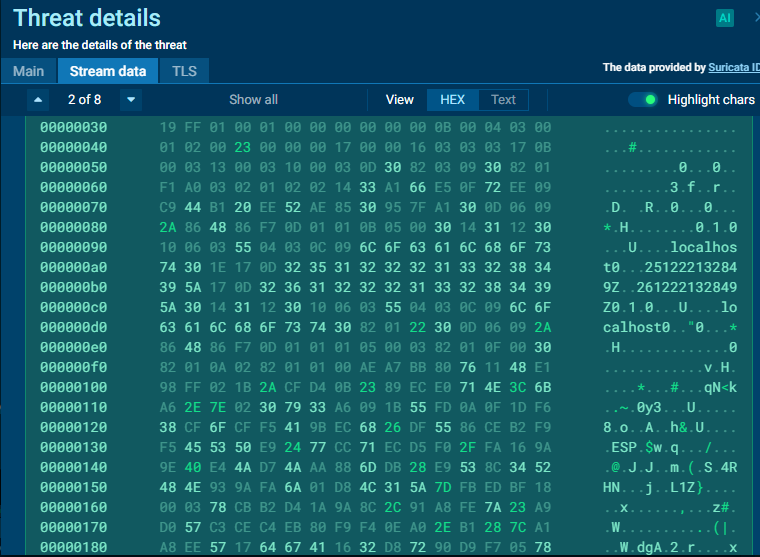
Task: Click the 2 of 8 stream counter
Action: point(84,99)
